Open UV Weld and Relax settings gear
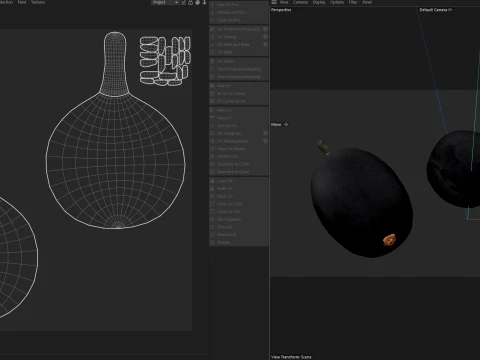Viewport: 480px width, 360px height. pyautogui.click(x=265, y=44)
